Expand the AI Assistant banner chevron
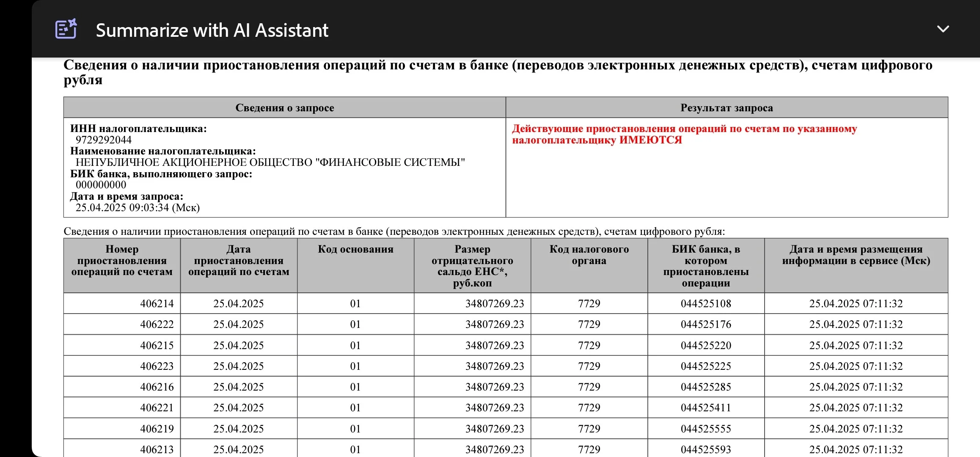This screenshot has height=457, width=980. pyautogui.click(x=943, y=29)
